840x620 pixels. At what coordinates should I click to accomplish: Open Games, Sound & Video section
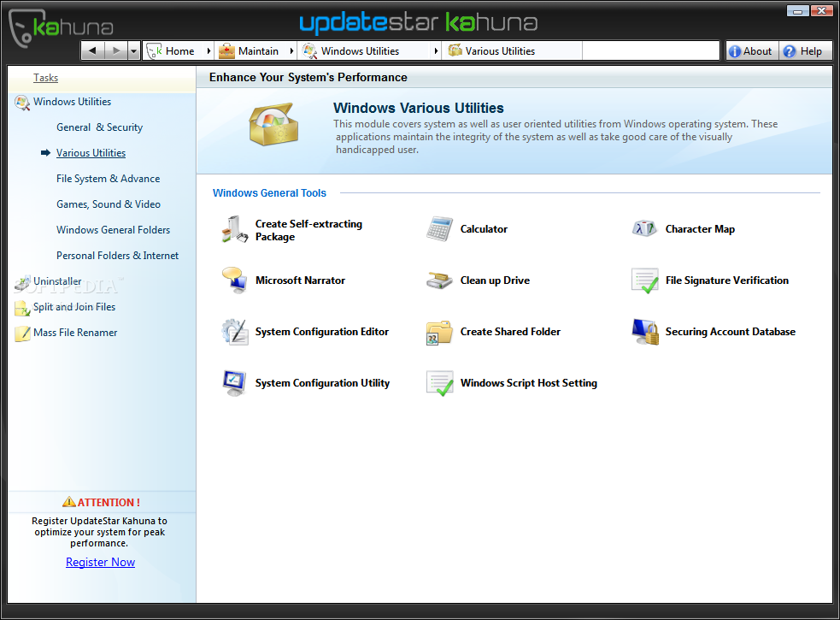109,204
